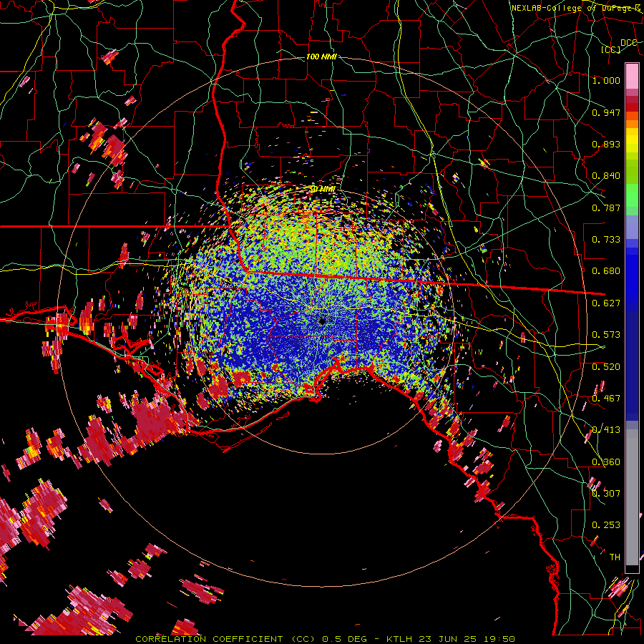Pick the gray segment of the color bar

click(632, 497)
